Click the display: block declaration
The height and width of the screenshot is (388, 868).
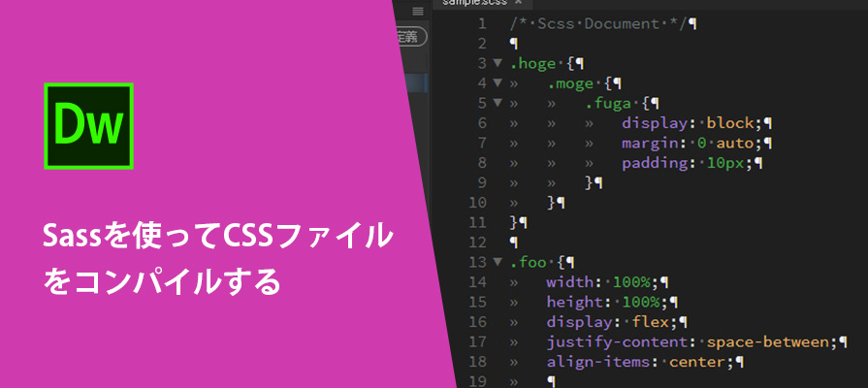691,123
